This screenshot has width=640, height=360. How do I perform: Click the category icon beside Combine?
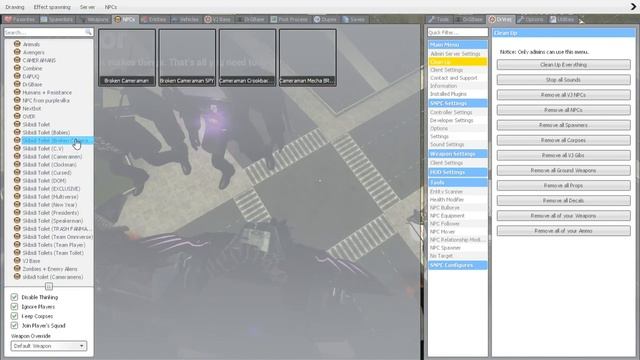click(17, 68)
